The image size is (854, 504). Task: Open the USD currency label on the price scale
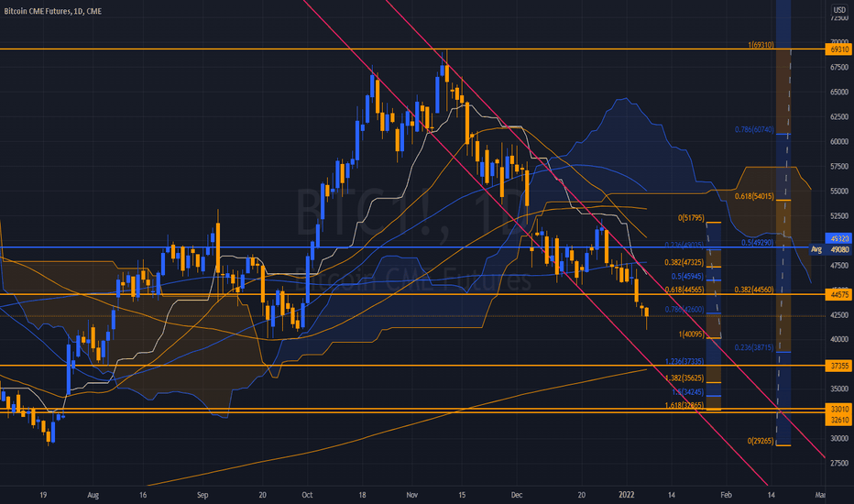(x=840, y=10)
